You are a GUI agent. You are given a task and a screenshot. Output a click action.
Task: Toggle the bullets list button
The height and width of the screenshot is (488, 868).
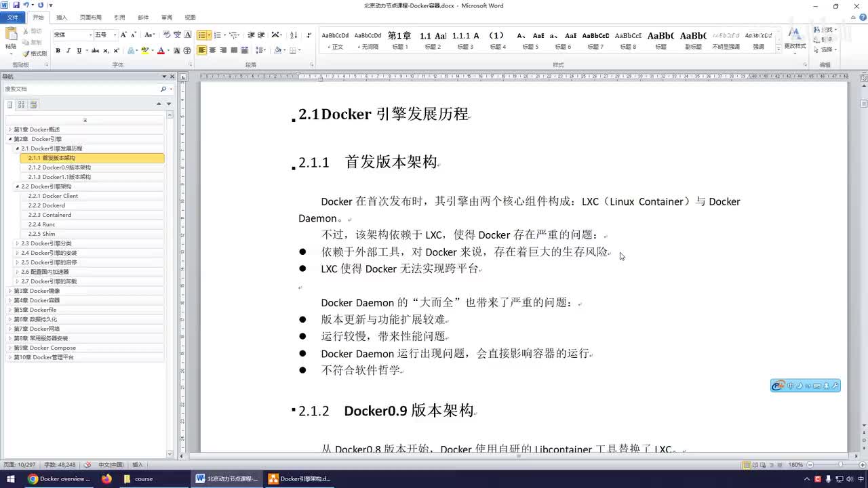coord(202,35)
